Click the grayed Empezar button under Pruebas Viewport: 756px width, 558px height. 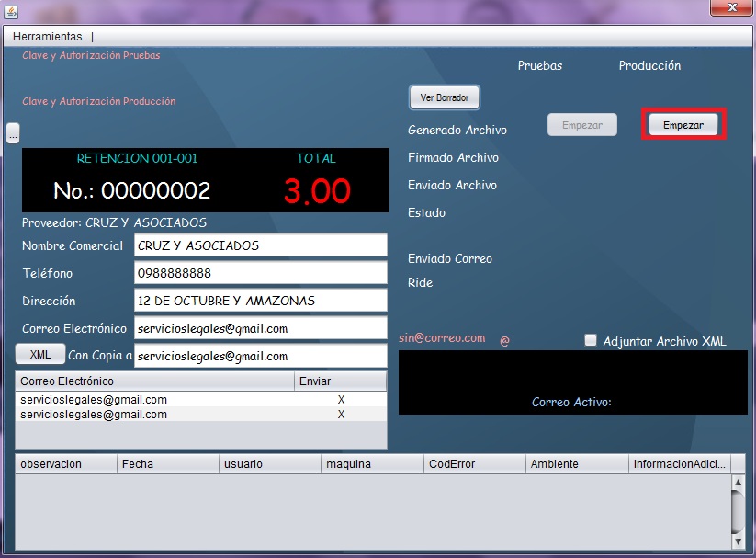(x=581, y=125)
